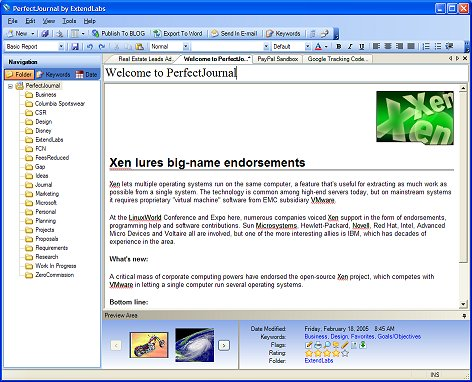Insert a bulleted list
472x382 pixels.
(438, 46)
